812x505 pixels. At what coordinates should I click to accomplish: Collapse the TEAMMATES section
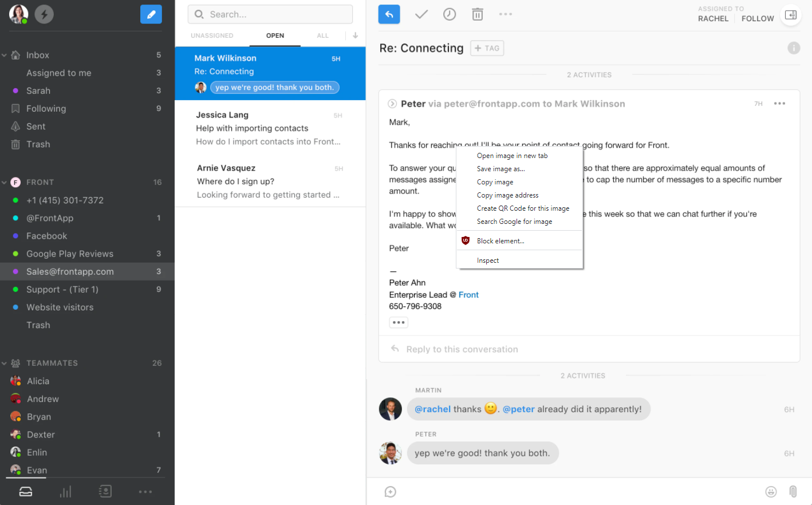(x=5, y=364)
